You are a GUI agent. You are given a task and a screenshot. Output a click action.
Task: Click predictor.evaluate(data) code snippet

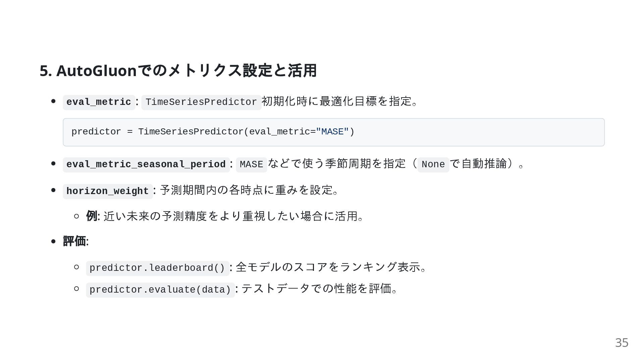[x=160, y=290]
